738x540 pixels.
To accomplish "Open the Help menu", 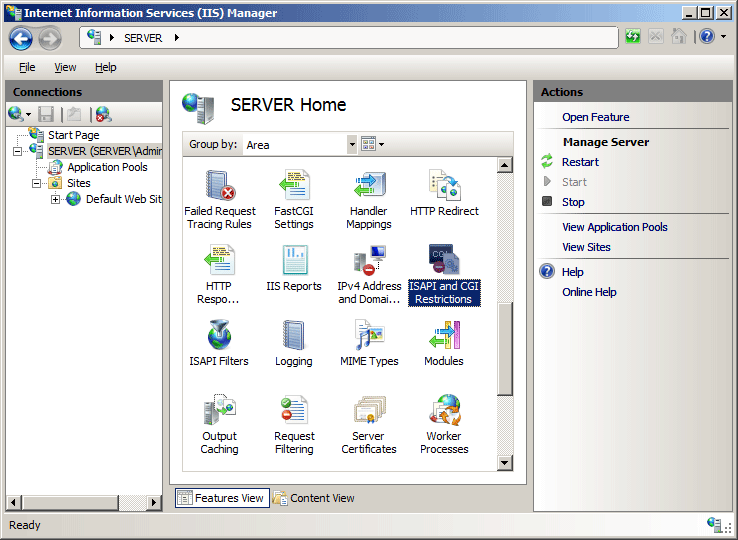I will pyautogui.click(x=105, y=67).
